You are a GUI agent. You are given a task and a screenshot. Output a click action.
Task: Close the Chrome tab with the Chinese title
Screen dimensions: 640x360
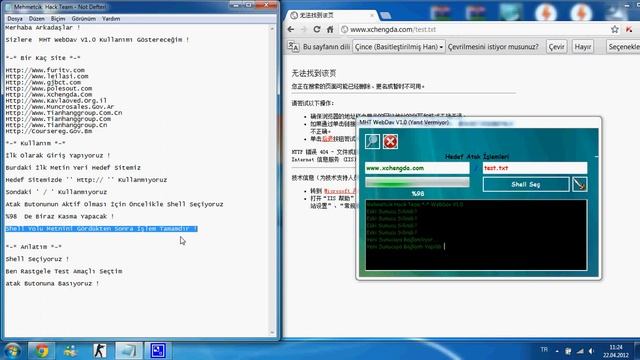[371, 15]
